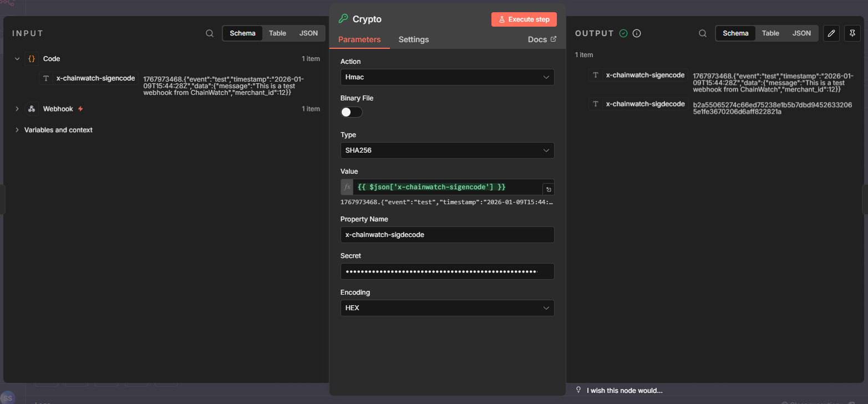Click the Crypto node key icon
Image resolution: width=868 pixels, height=404 pixels.
343,19
